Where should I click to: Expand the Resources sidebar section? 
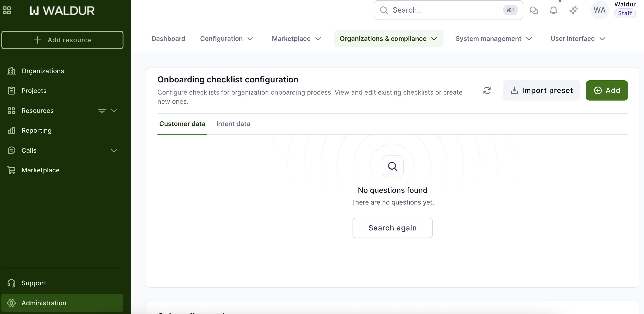point(114,111)
